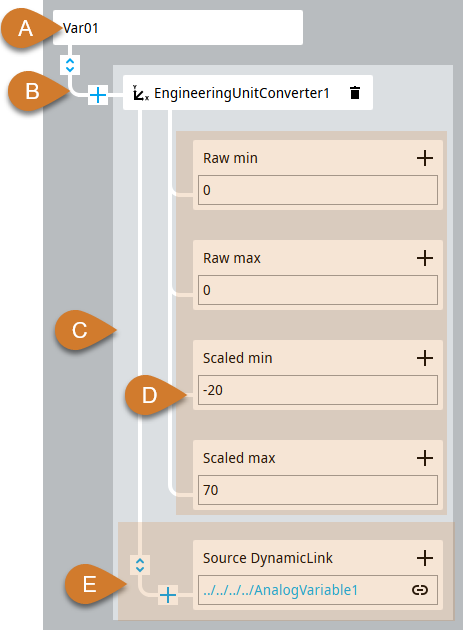The width and height of the screenshot is (463, 630).
Task: Click the Source DynamicLink label
Action: 268,558
